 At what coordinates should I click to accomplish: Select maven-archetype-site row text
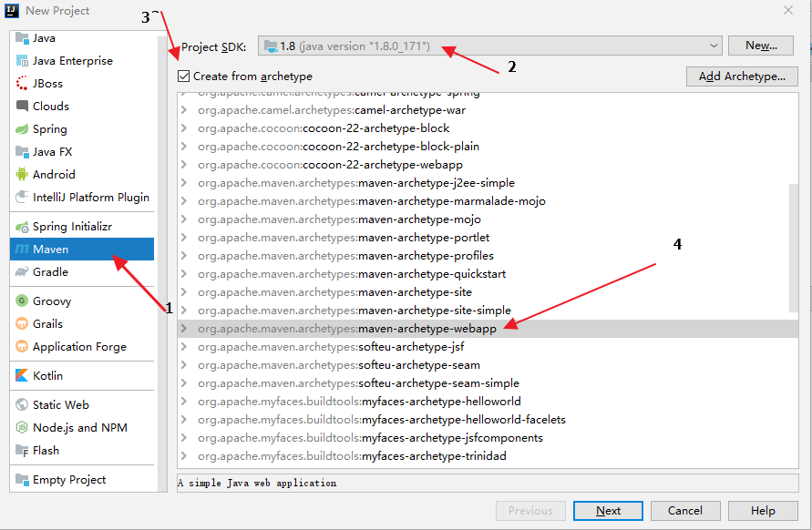tap(334, 292)
